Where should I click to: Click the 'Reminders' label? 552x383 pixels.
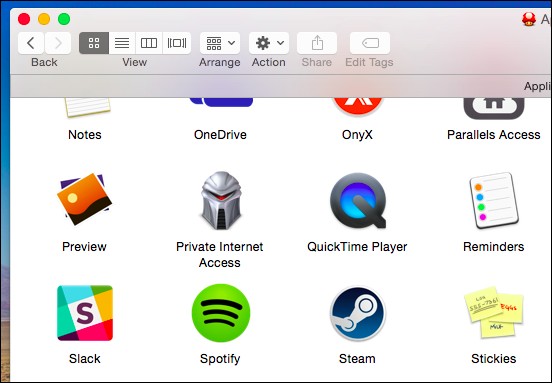coord(494,247)
